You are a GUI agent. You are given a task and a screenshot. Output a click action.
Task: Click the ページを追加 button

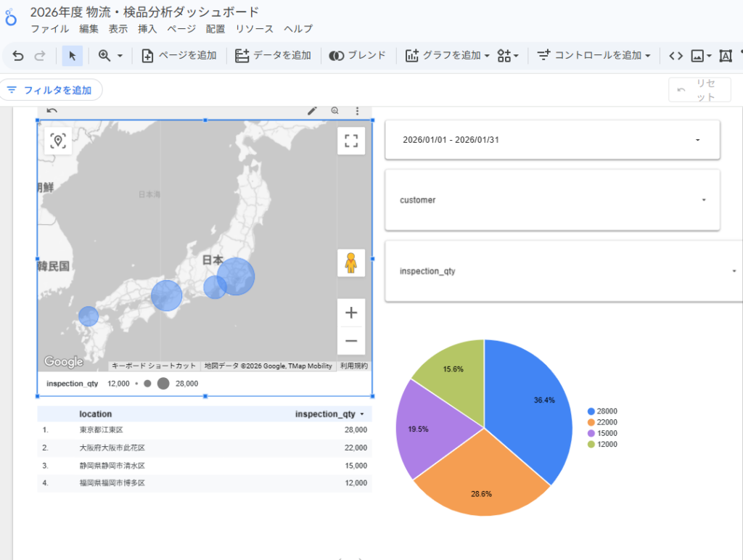click(179, 56)
